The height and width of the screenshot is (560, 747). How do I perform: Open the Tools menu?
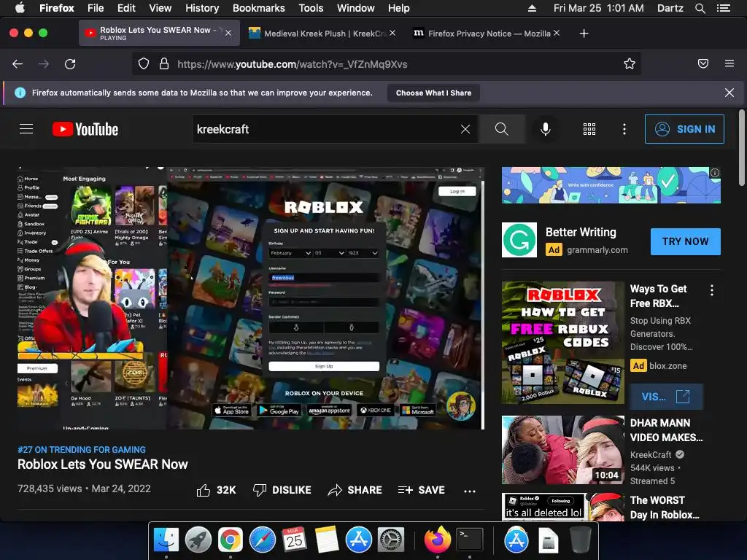pyautogui.click(x=311, y=8)
